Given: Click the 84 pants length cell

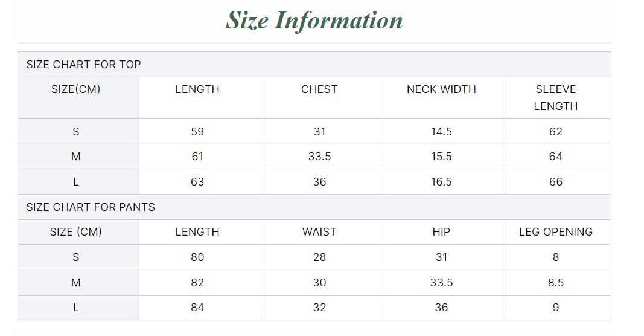Looking at the screenshot, I should (x=197, y=308).
